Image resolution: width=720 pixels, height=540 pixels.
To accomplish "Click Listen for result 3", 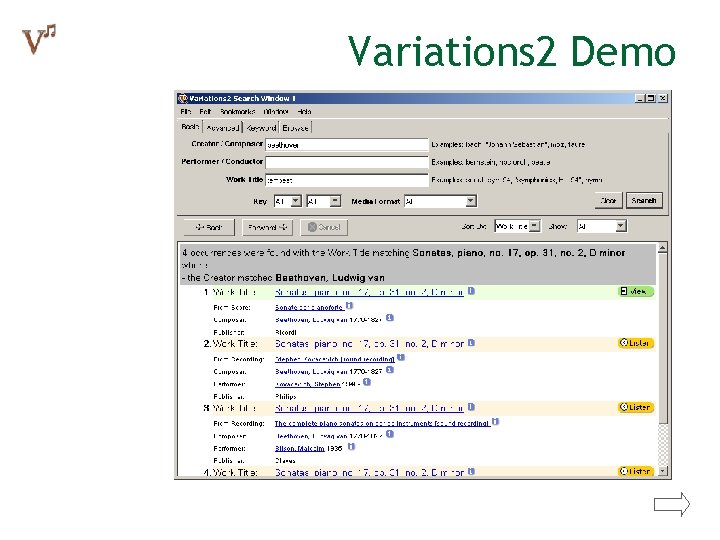I will [x=636, y=407].
